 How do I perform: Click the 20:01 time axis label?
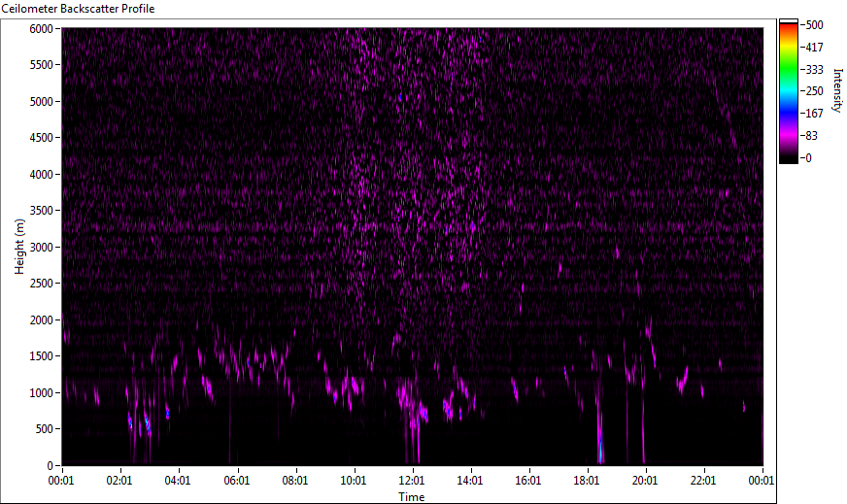point(645,481)
